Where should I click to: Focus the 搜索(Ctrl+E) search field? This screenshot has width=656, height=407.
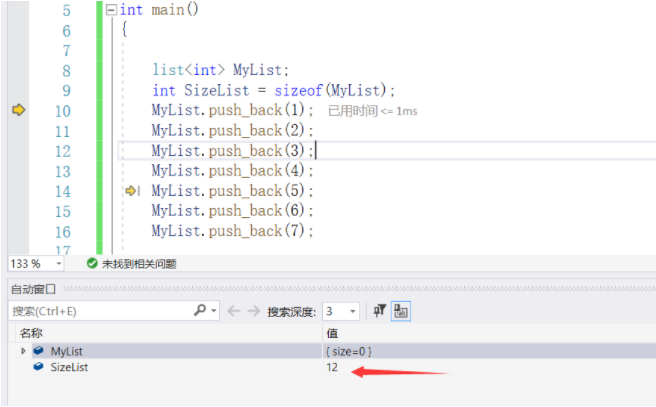point(100,311)
